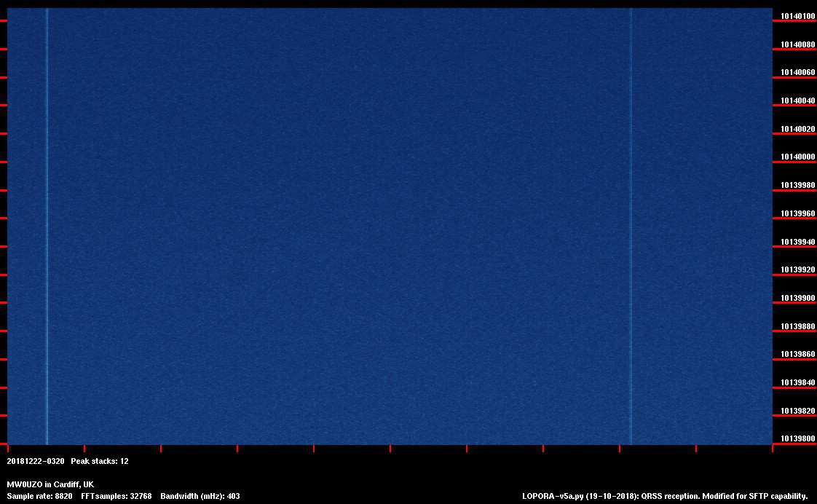
Task: Click the 10139840 frequency label
Action: (797, 382)
